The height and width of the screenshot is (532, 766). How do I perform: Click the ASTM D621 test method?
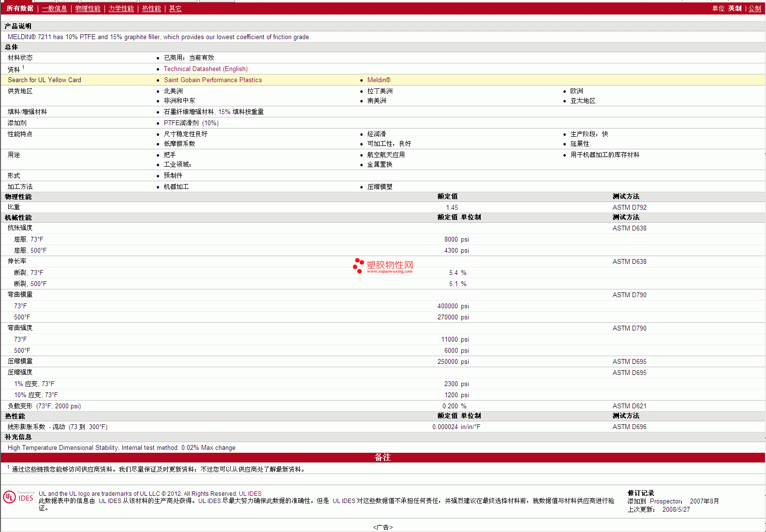tap(629, 406)
